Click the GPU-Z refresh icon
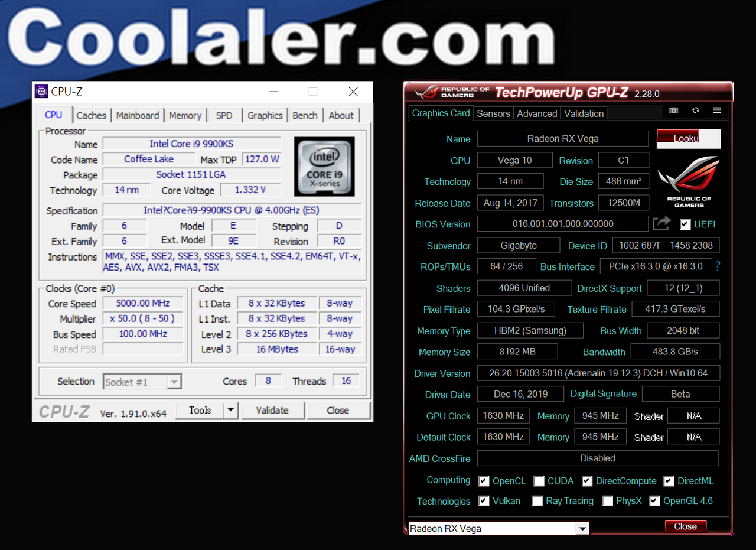The image size is (756, 550). [x=695, y=110]
